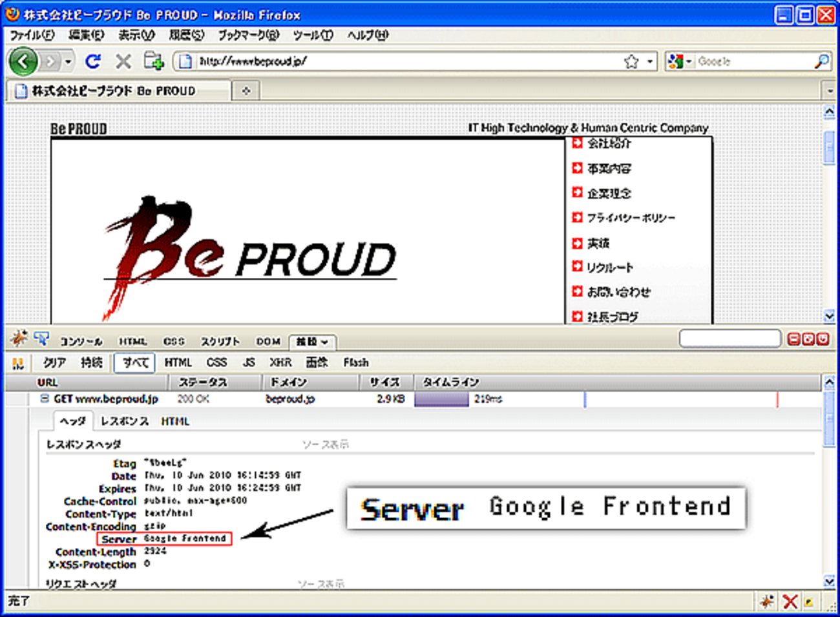The width and height of the screenshot is (840, 617).
Task: Click the Firefox back navigation button
Action: pyautogui.click(x=23, y=62)
